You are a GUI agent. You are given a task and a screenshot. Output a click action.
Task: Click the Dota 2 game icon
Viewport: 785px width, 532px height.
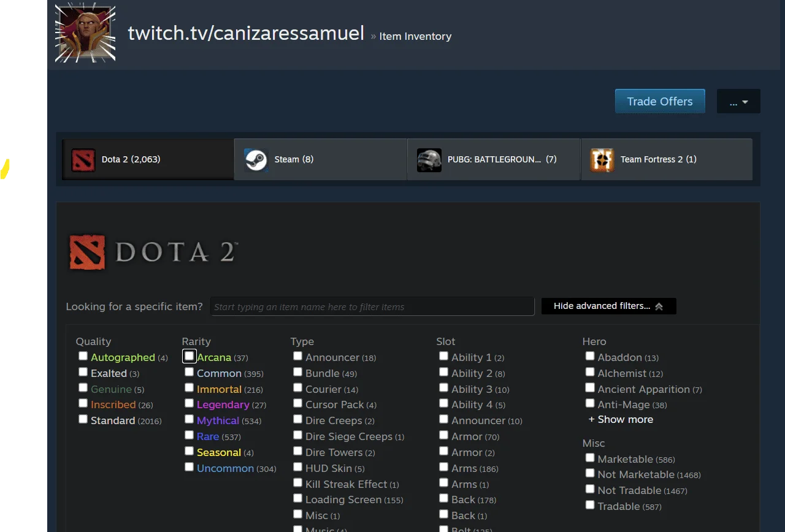point(83,159)
